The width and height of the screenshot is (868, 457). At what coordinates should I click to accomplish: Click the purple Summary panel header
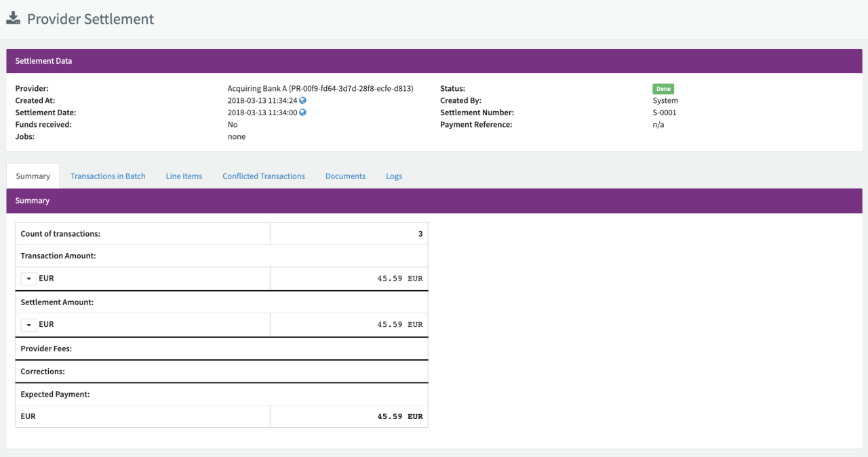[x=434, y=201]
